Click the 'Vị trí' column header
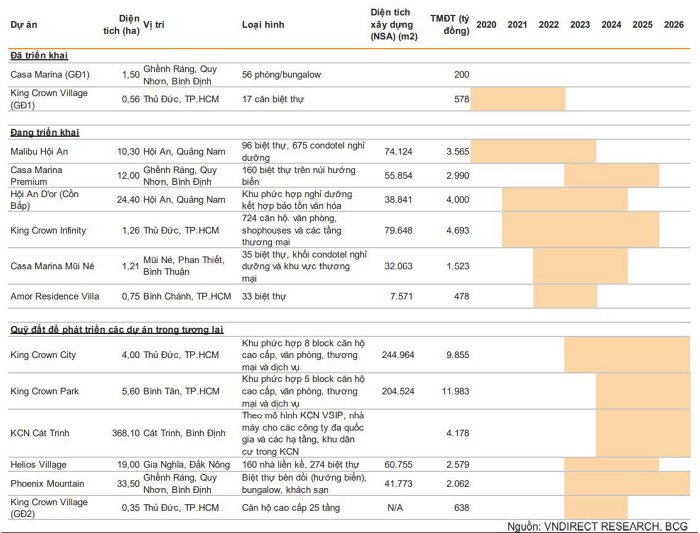 [154, 25]
